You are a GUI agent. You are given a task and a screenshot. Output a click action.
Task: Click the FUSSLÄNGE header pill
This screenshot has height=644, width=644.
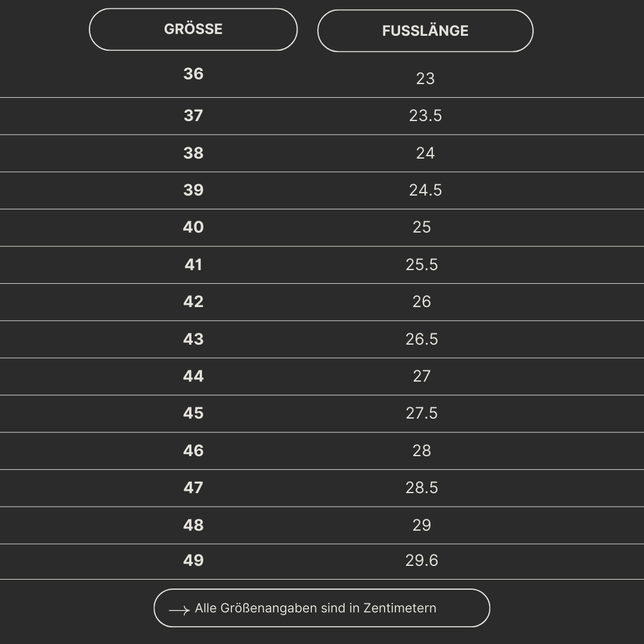pos(425,31)
